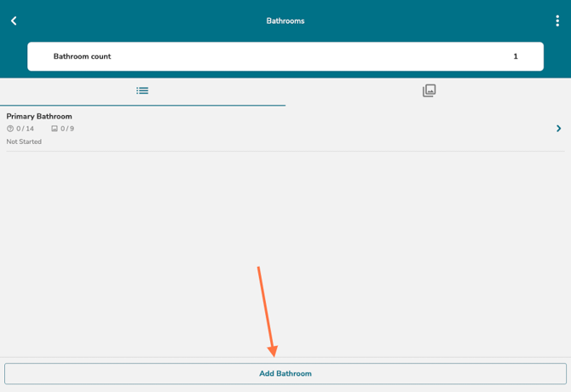Click the divider line under Primary Bathroom

pos(285,152)
